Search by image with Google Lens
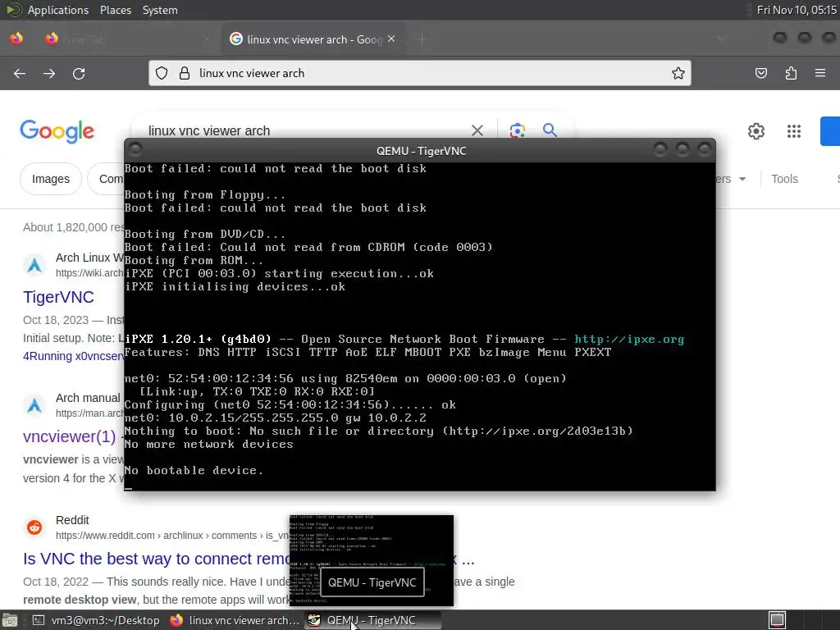This screenshot has height=630, width=840. 517,130
